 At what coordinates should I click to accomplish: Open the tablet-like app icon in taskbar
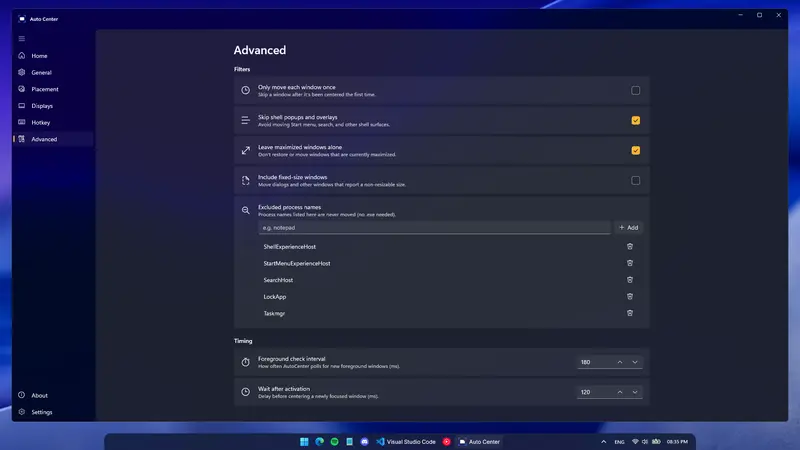pos(349,442)
